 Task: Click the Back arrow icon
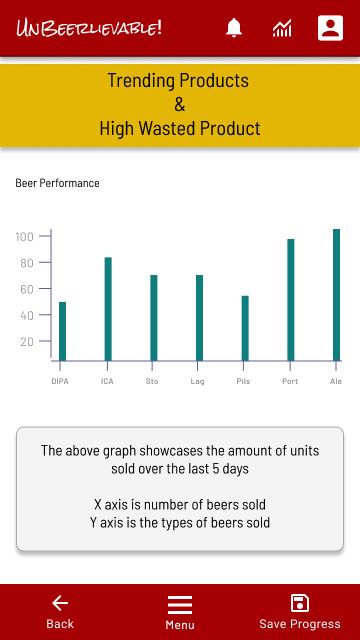60,603
